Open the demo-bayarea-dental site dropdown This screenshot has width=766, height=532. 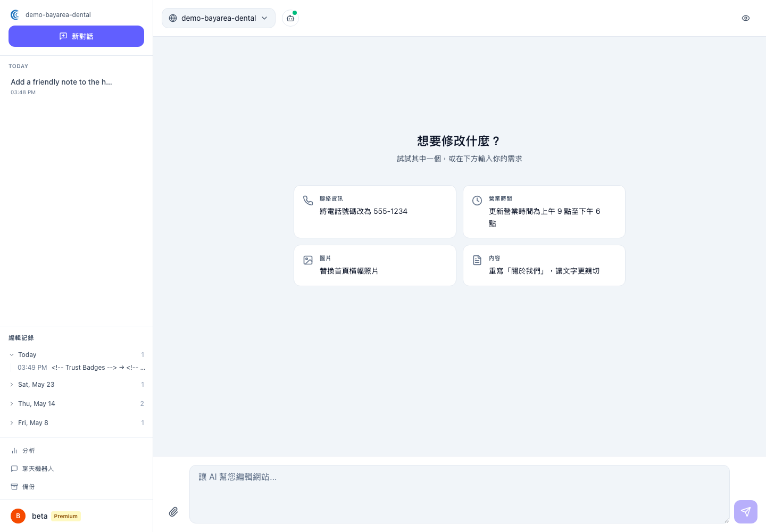(219, 18)
